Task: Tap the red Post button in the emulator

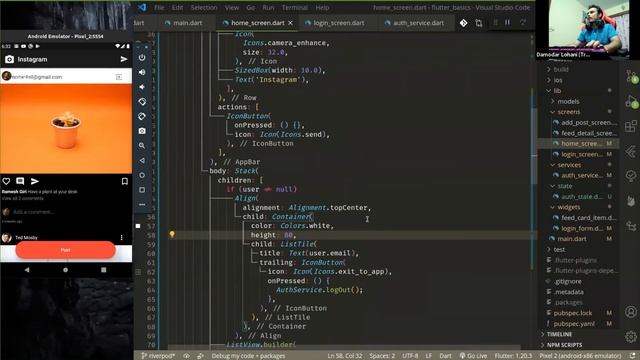Action: [x=66, y=250]
